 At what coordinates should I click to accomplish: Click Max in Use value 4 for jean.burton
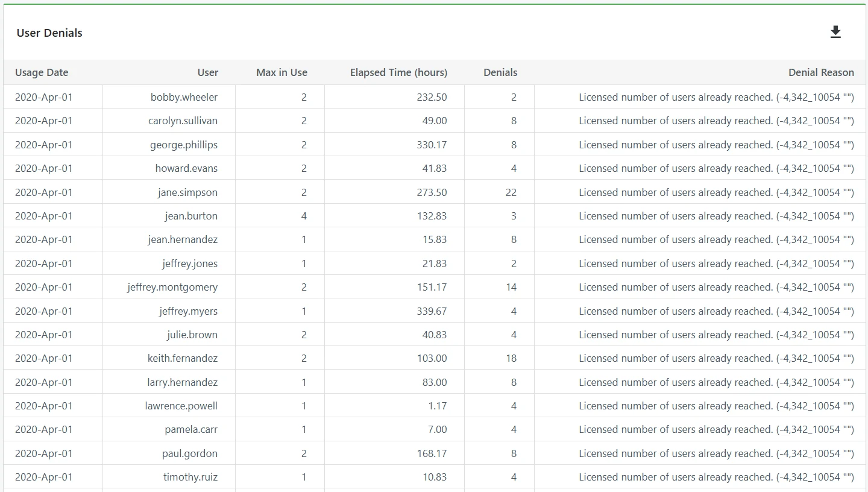click(x=304, y=216)
